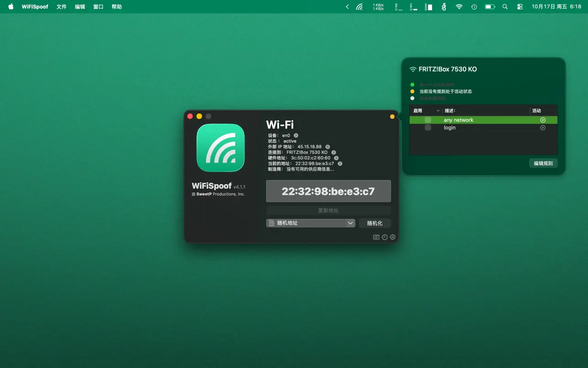The image size is (588, 368).
Task: Remove the 'login' rule via its X icon
Action: pos(543,127)
